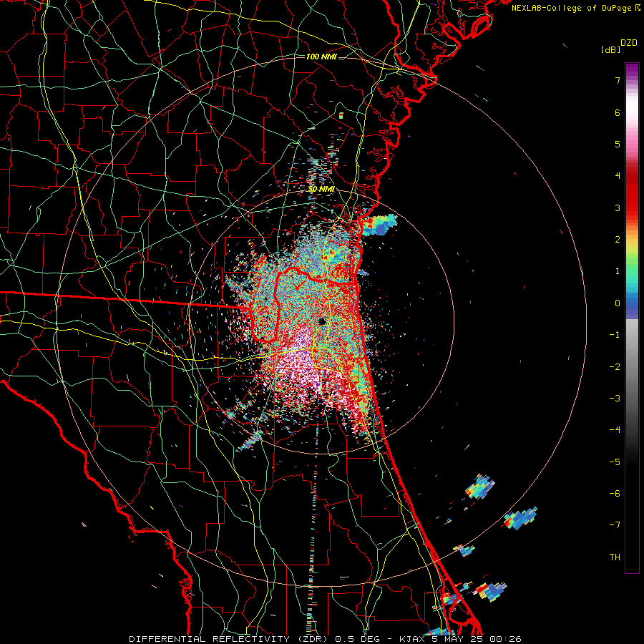Click the 0.5 DEG elevation text

[359, 639]
